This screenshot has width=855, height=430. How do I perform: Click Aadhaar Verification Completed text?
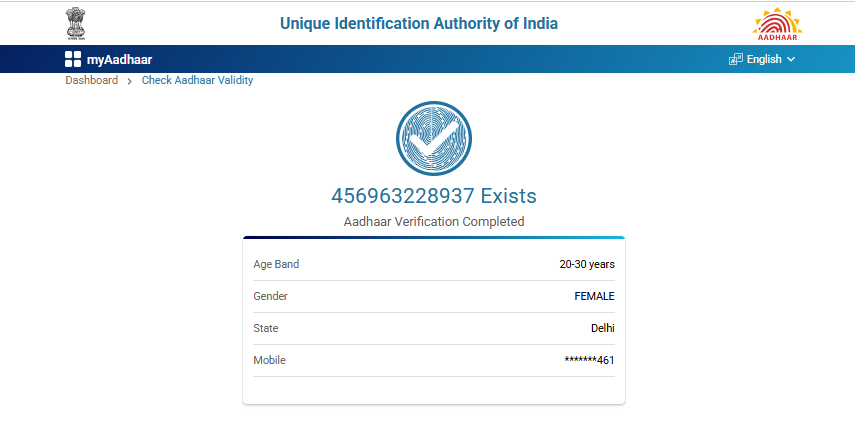[x=433, y=221]
